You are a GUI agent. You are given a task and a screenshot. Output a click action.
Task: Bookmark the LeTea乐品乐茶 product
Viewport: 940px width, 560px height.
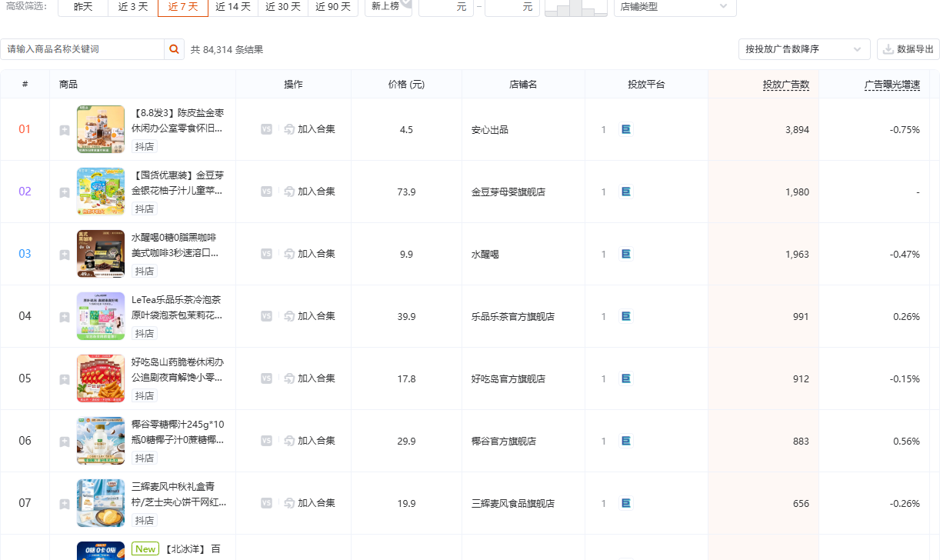[x=65, y=318]
